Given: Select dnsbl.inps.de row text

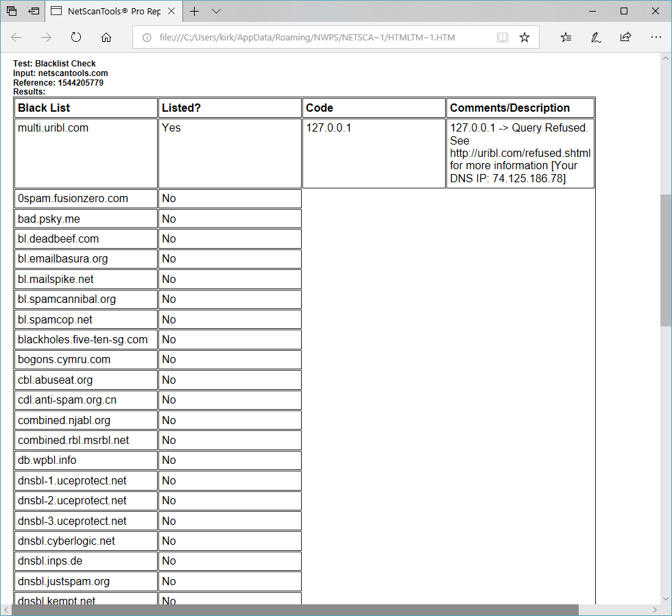Looking at the screenshot, I should click(50, 560).
